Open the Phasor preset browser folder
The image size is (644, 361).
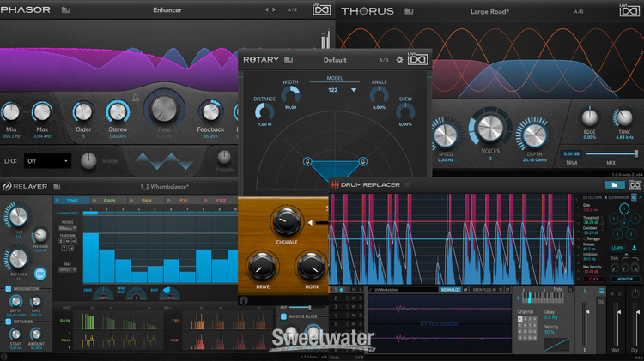(66, 11)
